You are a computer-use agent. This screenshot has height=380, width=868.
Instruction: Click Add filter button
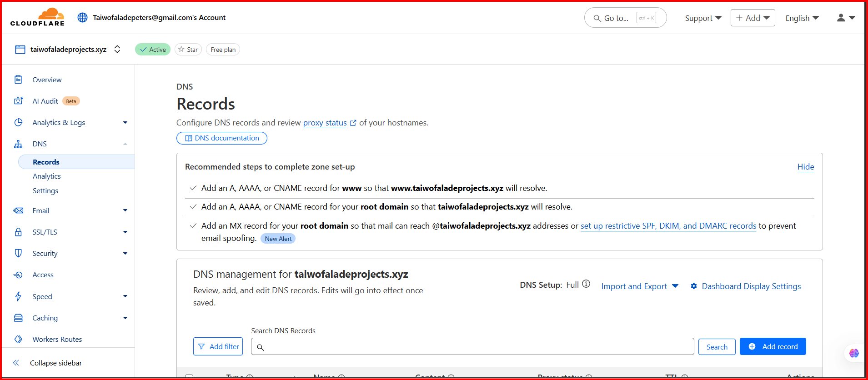(x=218, y=346)
